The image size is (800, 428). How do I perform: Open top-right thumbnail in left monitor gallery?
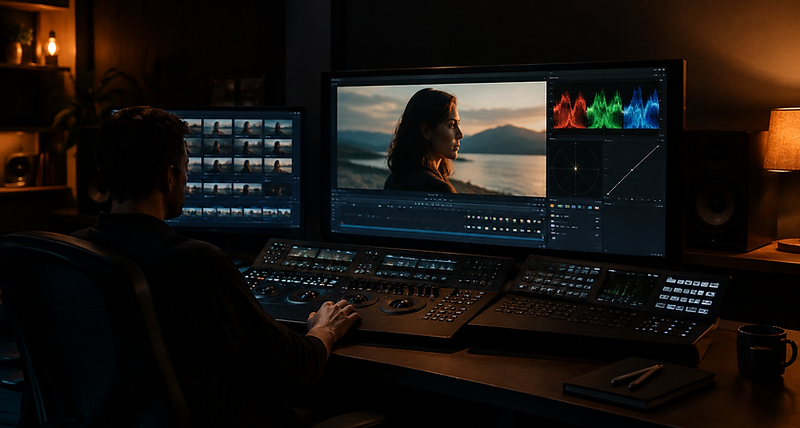[278, 127]
